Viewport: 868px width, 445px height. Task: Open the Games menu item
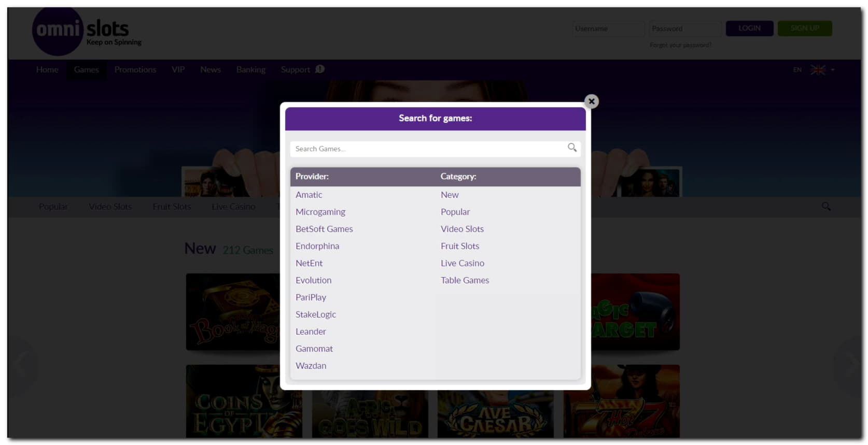click(86, 69)
